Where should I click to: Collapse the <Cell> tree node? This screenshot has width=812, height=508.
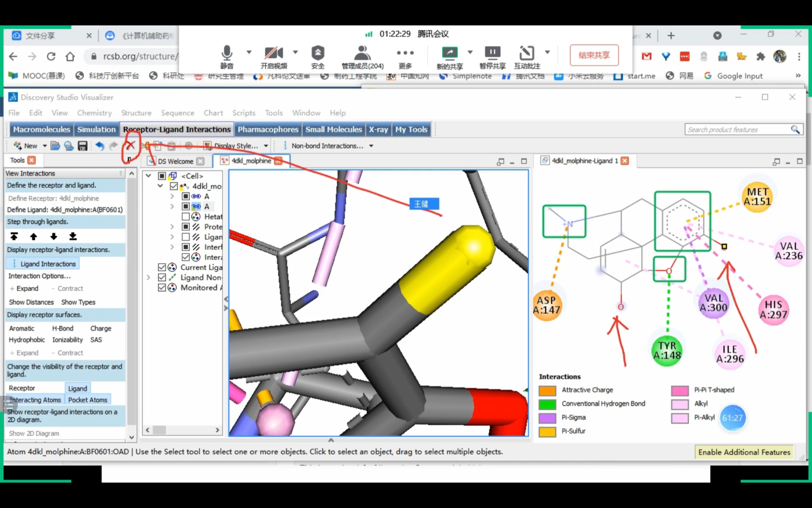tap(148, 175)
